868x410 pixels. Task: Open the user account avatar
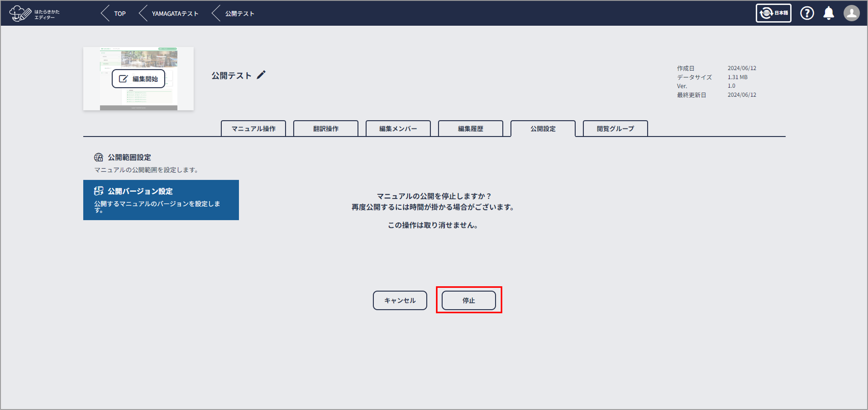(x=851, y=13)
